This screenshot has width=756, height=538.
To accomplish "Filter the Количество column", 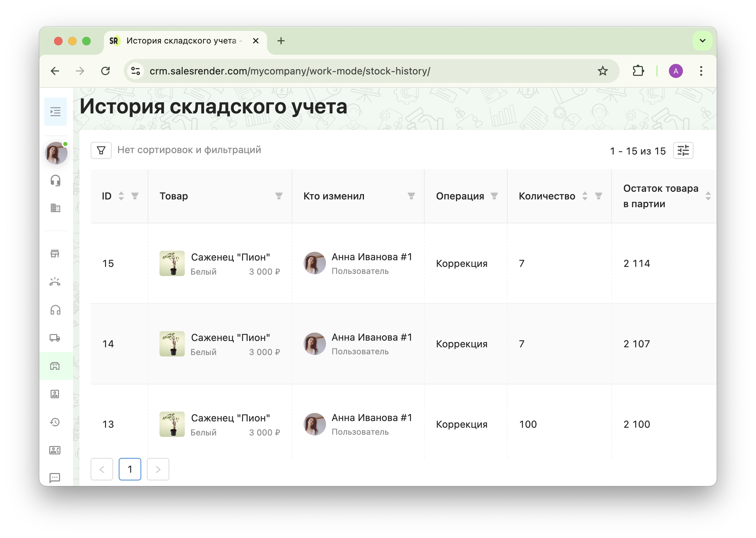I will pos(599,196).
